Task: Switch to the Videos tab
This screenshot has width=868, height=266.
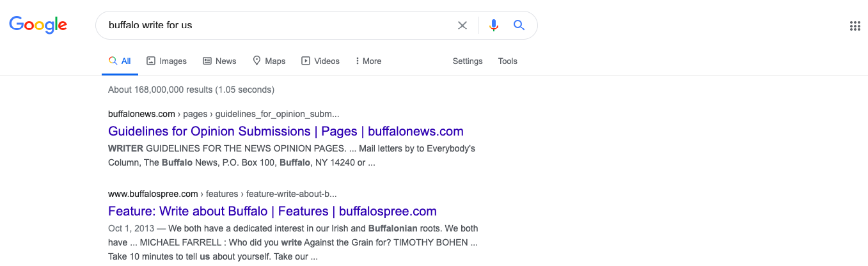Action: pos(320,61)
